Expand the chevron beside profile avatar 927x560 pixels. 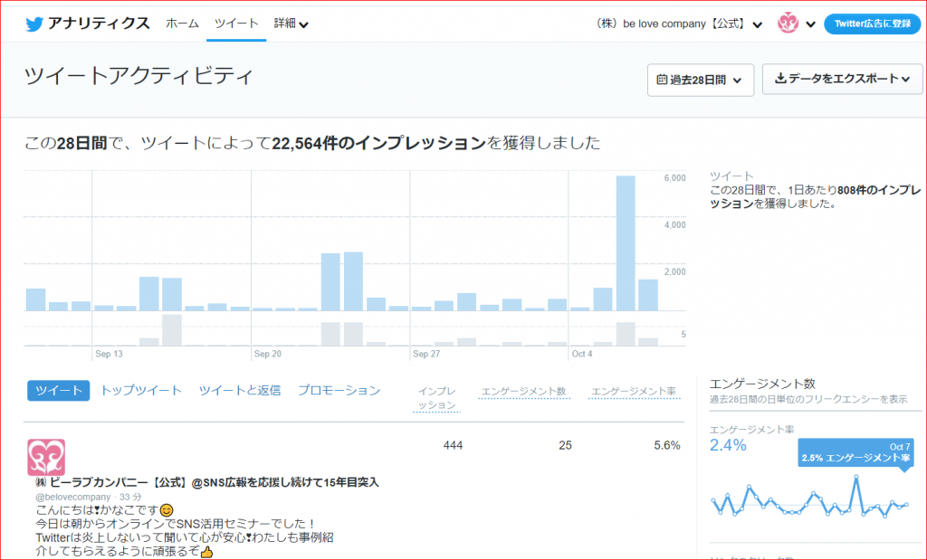810,24
